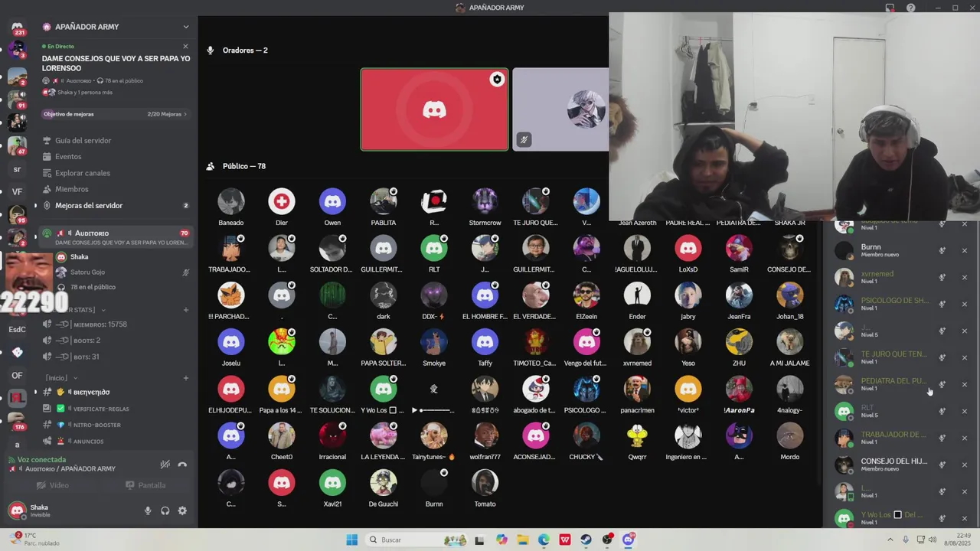Close the En Directo stage banner

coord(185,46)
